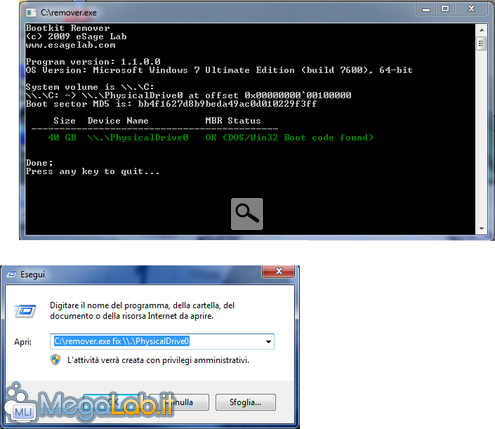Click the console vertical scrollbar thumb
The image size is (495, 429).
tap(481, 44)
